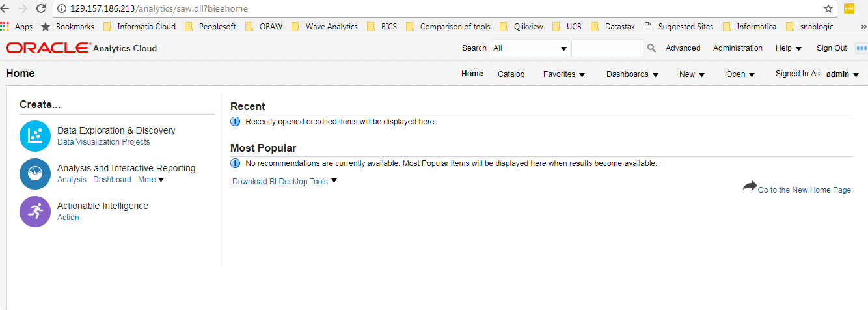Click the Analysis and Interactive Reporting icon
The height and width of the screenshot is (310, 868).
(35, 174)
